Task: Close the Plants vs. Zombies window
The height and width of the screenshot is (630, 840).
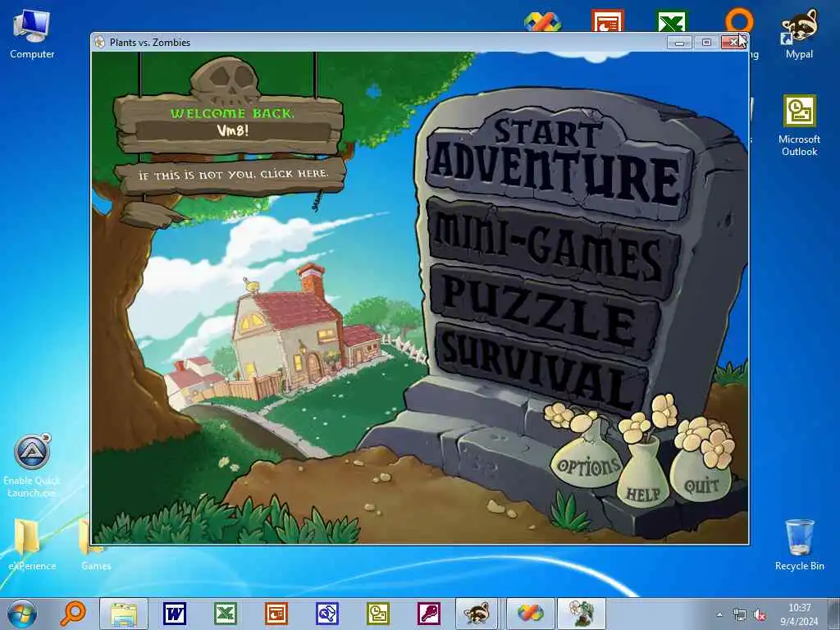Action: pos(733,43)
